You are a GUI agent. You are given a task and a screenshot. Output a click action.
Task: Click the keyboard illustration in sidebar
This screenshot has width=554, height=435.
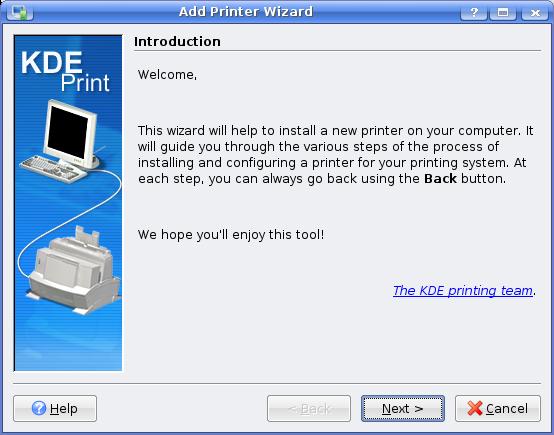(53, 169)
